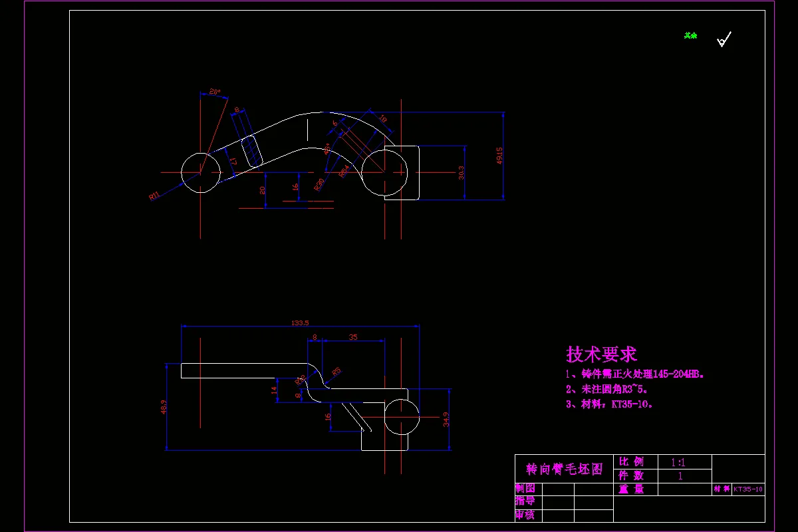Click the 制图 label cell
798x532 pixels.
(x=525, y=488)
